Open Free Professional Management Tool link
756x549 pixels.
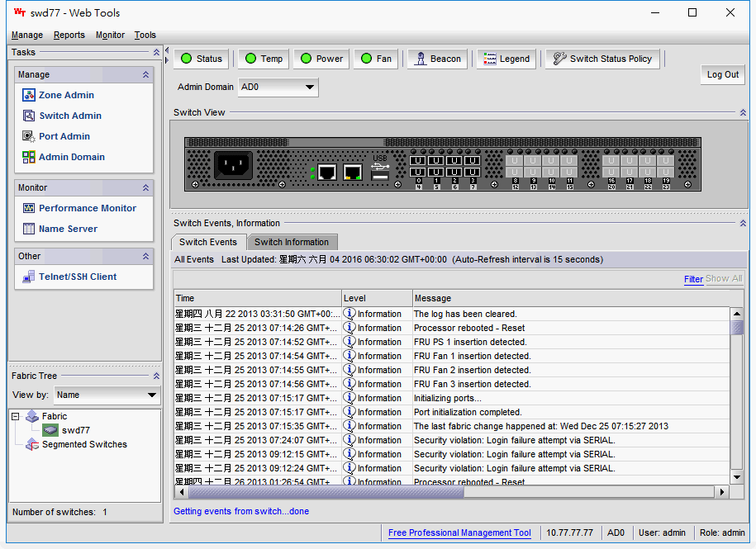point(459,532)
